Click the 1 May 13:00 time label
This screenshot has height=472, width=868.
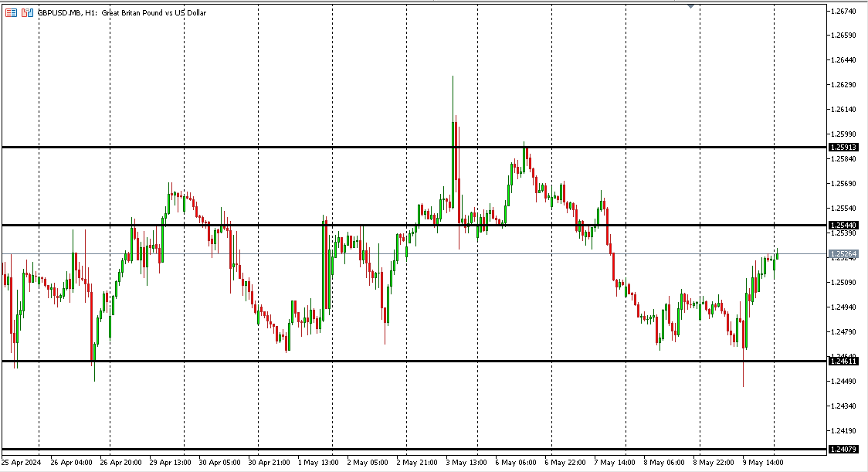[x=319, y=463]
